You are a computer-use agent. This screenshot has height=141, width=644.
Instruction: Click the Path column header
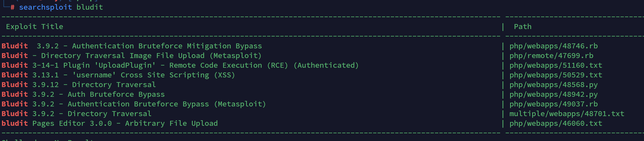[522, 27]
